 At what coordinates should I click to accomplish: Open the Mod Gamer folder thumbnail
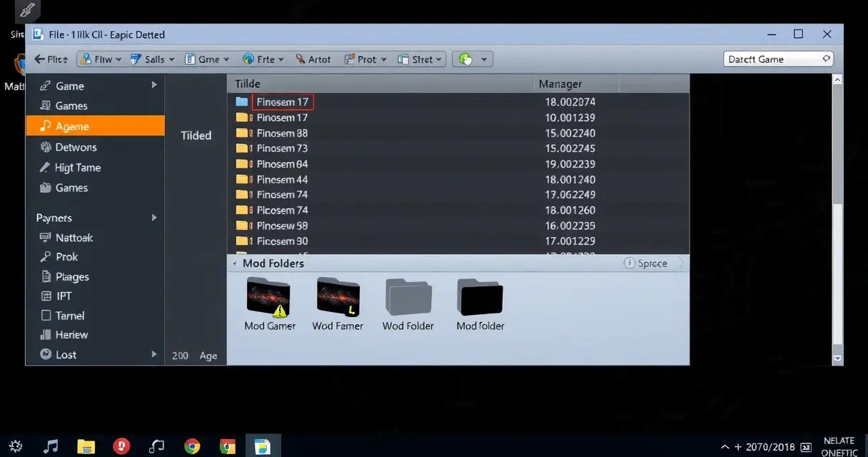coord(268,297)
